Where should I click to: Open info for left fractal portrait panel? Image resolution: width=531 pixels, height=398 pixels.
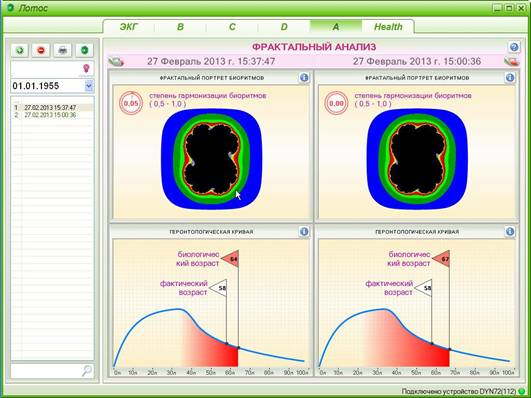click(304, 78)
